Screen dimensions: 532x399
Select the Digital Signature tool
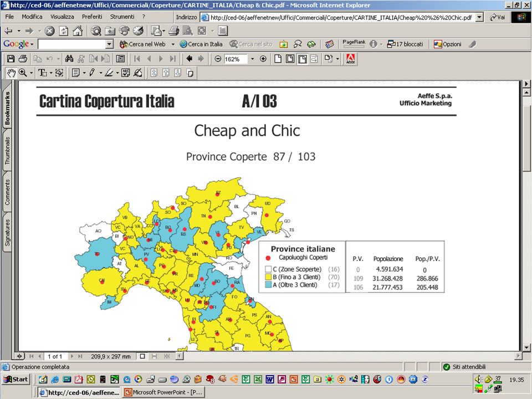tap(138, 73)
